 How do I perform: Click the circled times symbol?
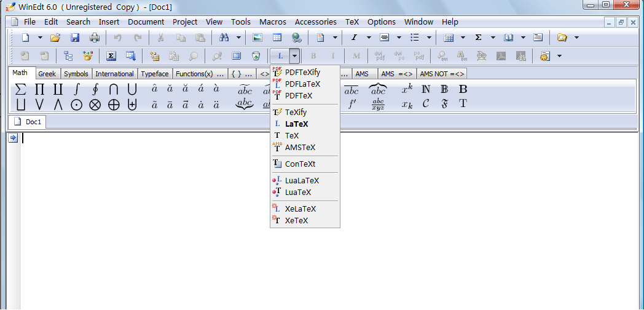[95, 105]
